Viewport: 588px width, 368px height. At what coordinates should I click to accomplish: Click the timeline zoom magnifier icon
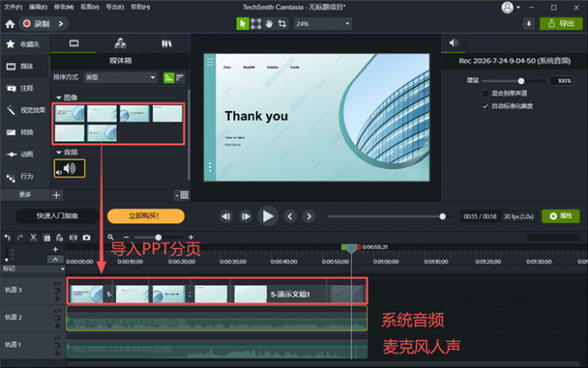pyautogui.click(x=111, y=237)
